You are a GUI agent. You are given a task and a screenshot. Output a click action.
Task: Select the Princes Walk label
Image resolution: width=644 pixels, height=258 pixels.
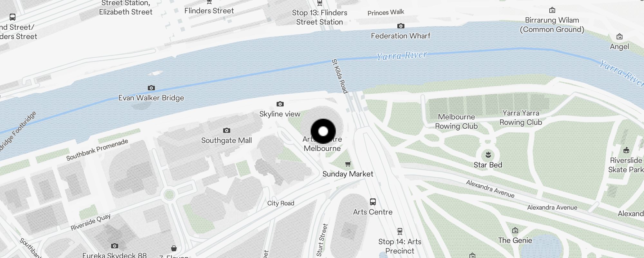coord(386,13)
